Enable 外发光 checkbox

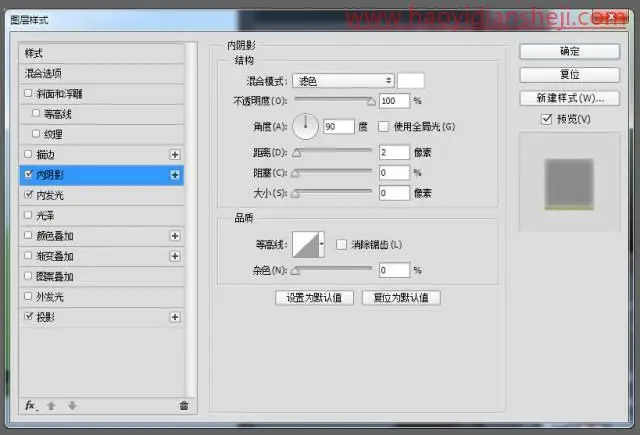tap(28, 296)
